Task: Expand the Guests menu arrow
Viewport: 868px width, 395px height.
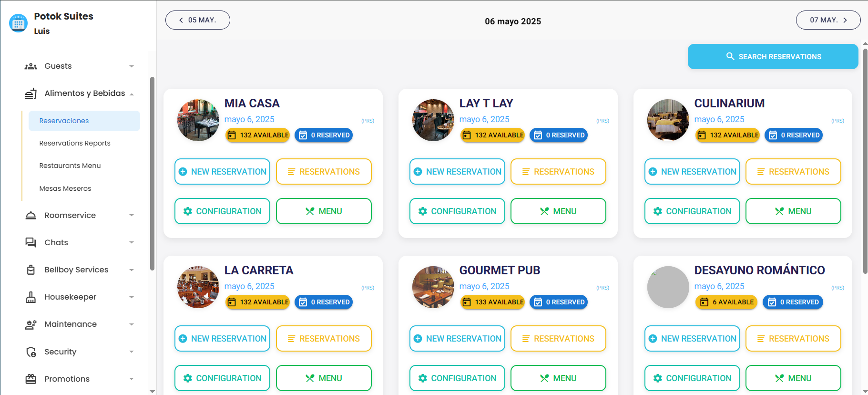Action: (x=132, y=66)
